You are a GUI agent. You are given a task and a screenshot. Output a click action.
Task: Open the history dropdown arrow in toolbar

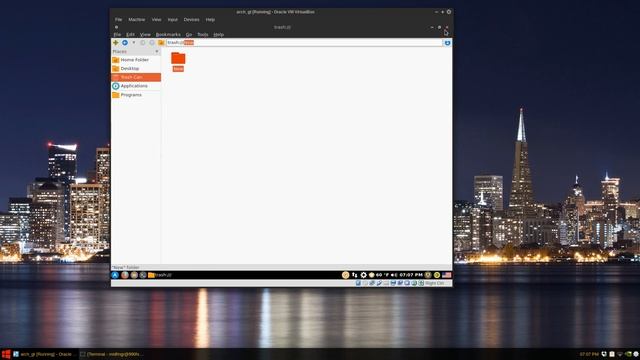coord(133,42)
